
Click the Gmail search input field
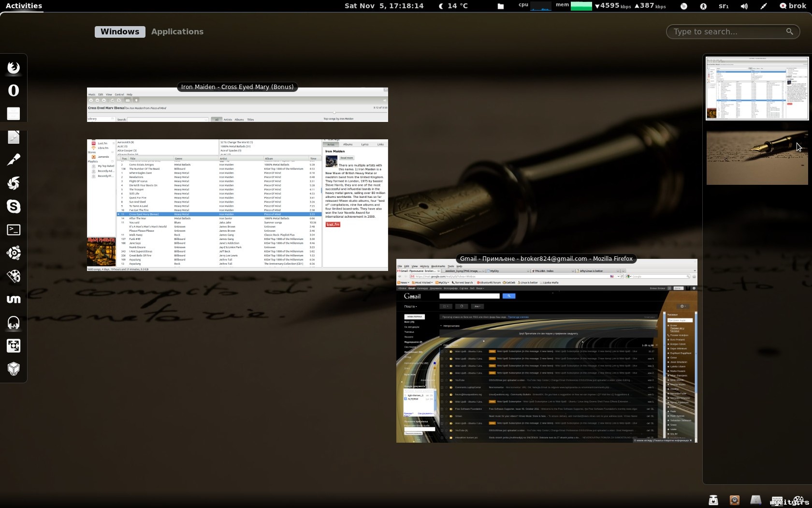pos(469,296)
